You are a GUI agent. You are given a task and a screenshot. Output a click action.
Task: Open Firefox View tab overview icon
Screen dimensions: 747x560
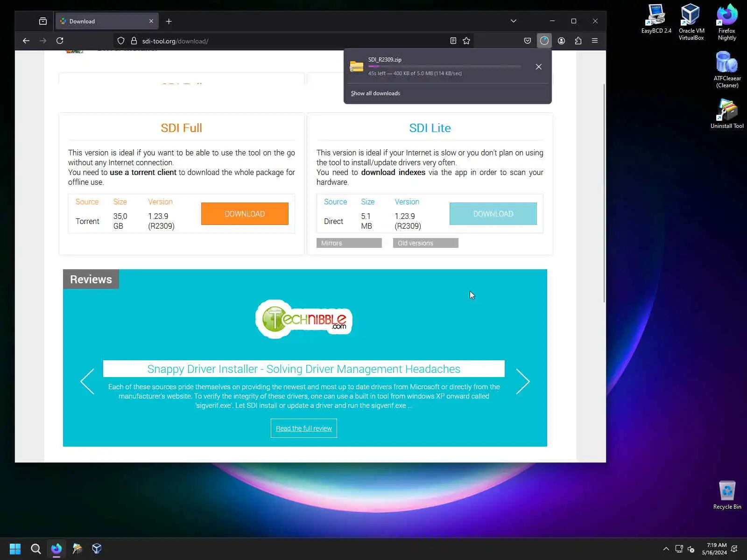(42, 21)
